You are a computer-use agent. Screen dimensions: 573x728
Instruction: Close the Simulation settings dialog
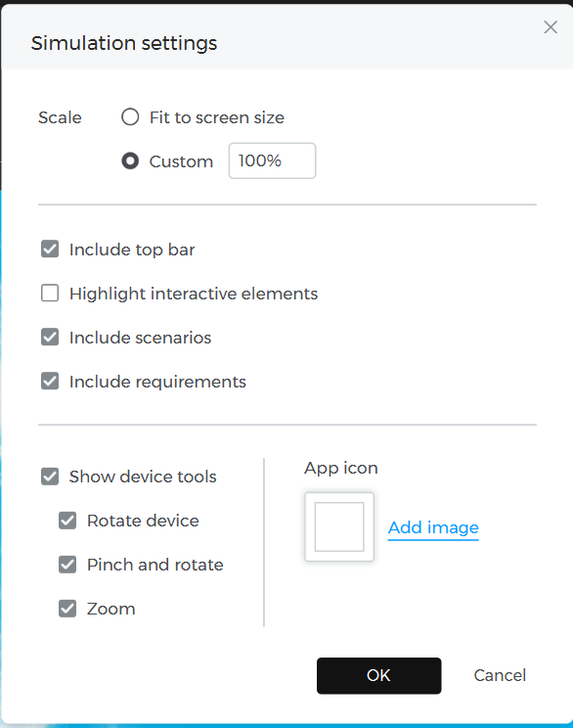point(551,27)
